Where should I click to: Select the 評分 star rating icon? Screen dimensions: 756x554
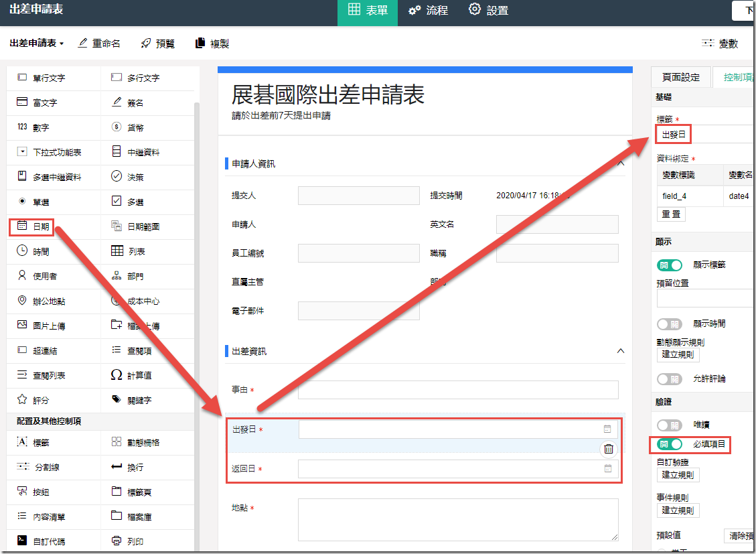[21, 399]
